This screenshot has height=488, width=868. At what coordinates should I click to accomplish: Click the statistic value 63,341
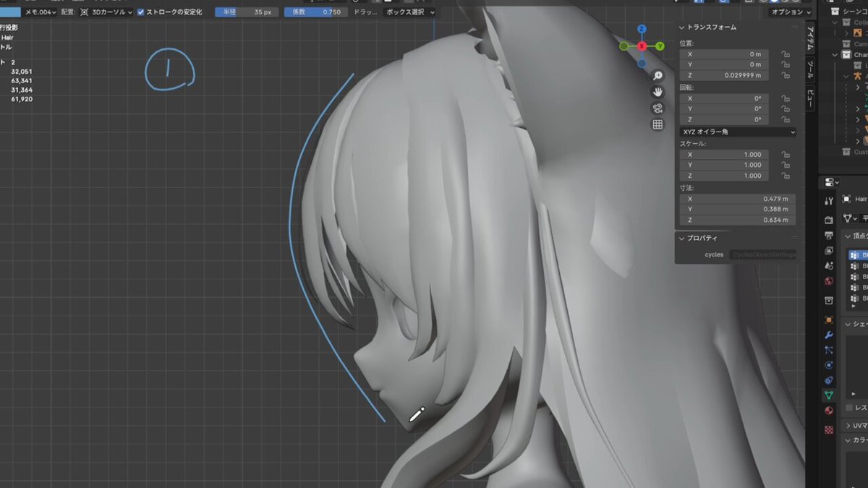[22, 81]
